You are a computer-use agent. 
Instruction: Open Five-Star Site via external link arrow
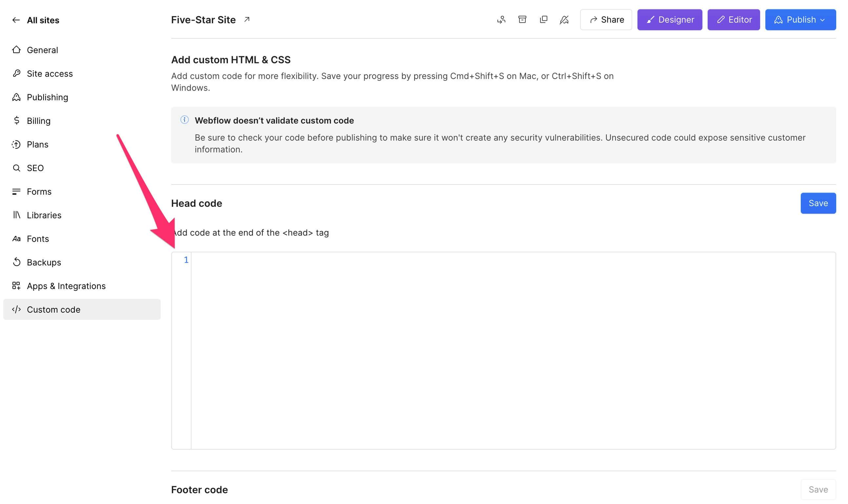247,20
